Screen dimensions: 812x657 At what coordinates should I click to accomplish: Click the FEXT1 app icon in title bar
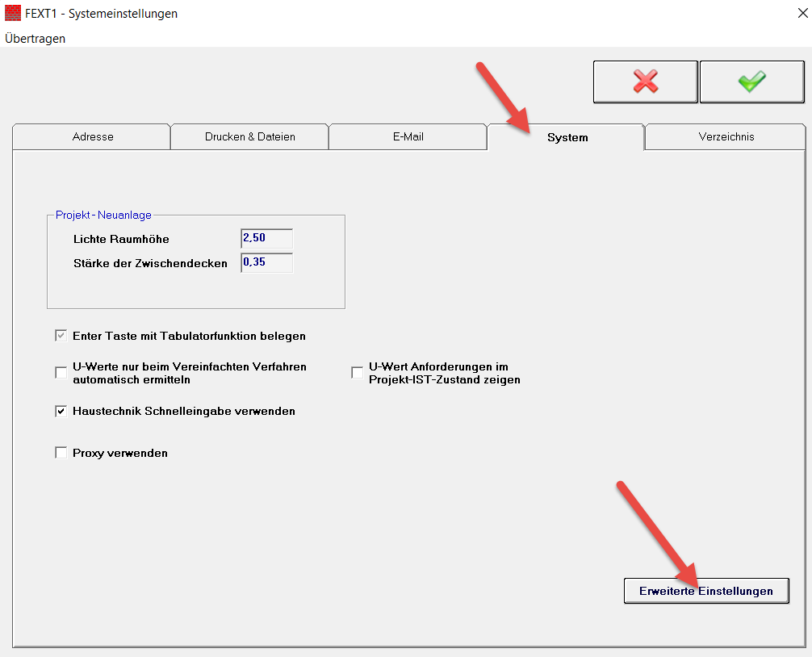coord(12,13)
